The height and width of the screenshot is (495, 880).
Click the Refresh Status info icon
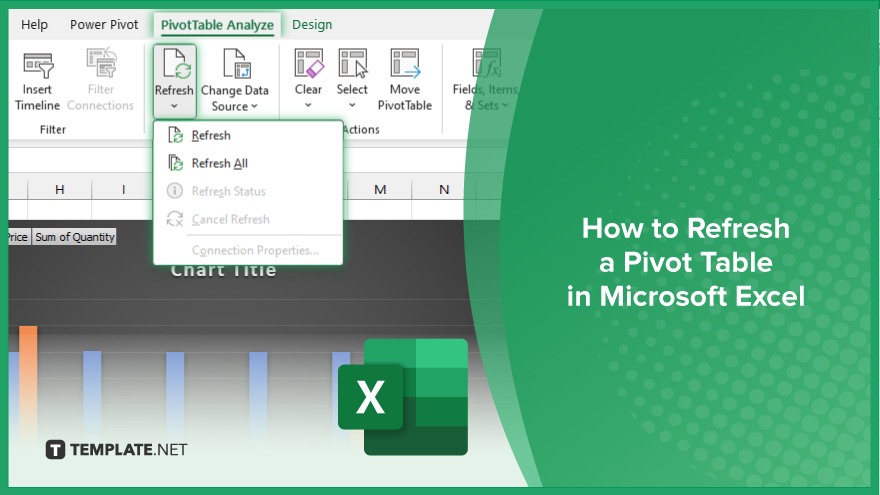tap(175, 191)
